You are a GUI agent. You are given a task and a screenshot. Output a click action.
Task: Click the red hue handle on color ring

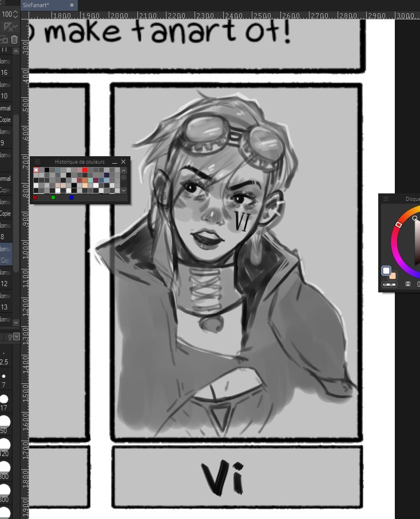tap(399, 225)
